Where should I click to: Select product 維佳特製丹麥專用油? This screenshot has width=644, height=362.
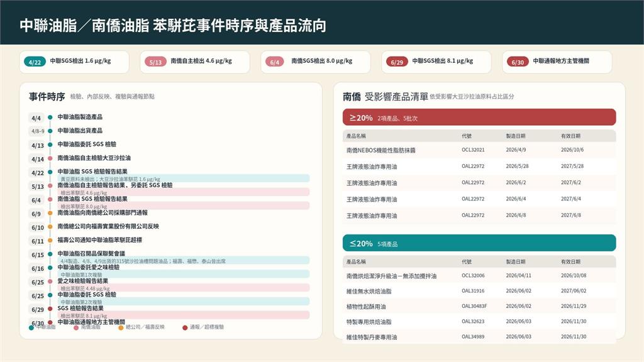pos(372,337)
